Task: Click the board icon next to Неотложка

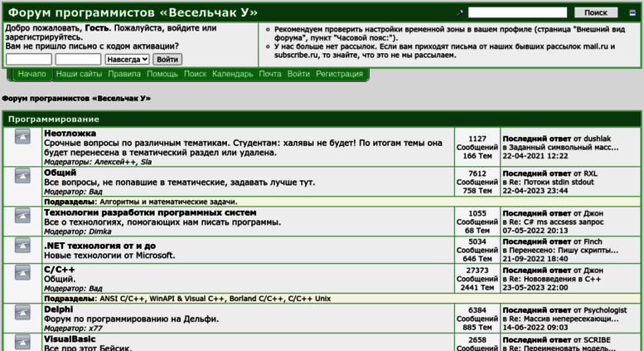Action: [22, 136]
